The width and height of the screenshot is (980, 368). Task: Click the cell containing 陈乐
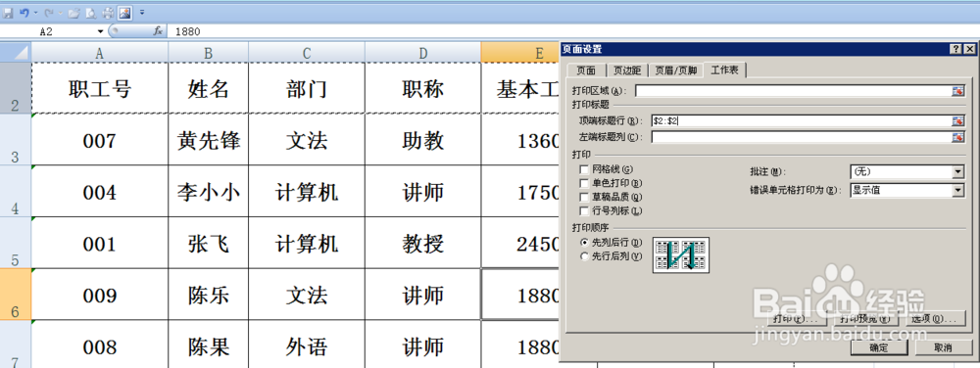click(208, 295)
